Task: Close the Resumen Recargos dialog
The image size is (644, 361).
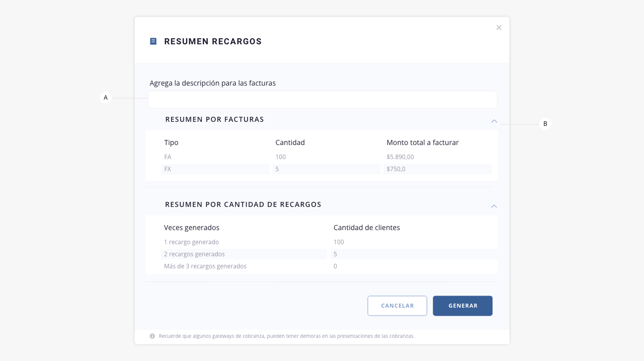Action: point(499,28)
